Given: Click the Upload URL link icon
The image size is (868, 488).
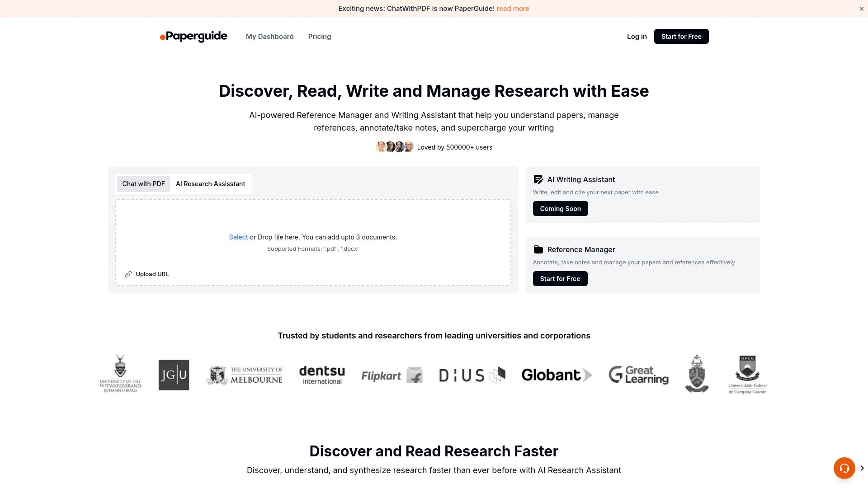Looking at the screenshot, I should click(128, 273).
